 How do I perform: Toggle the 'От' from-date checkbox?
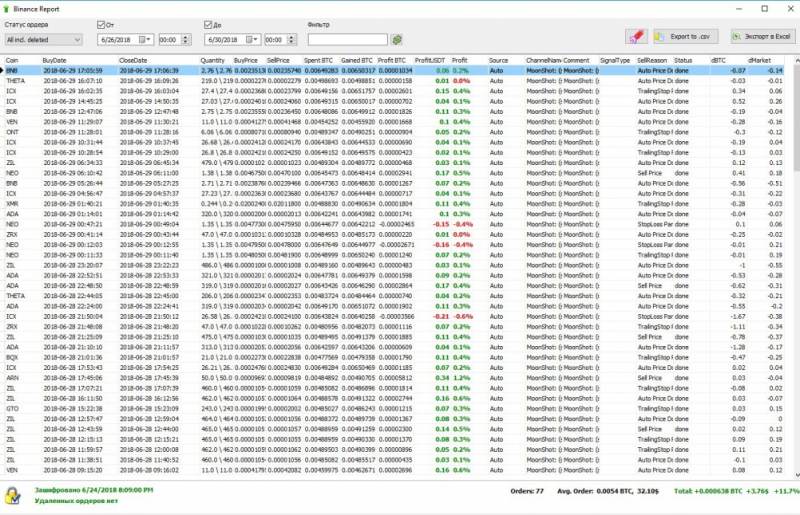[x=101, y=24]
